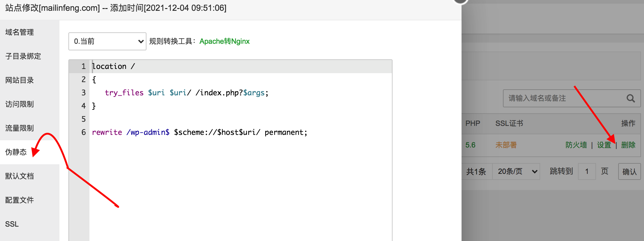Open the 子目录绑定 tab
The image size is (644, 241).
(23, 56)
